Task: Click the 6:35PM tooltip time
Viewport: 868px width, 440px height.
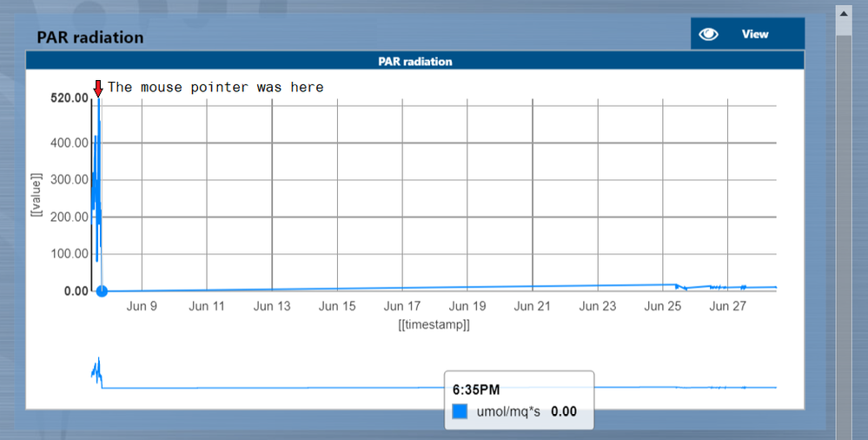Action: tap(476, 390)
